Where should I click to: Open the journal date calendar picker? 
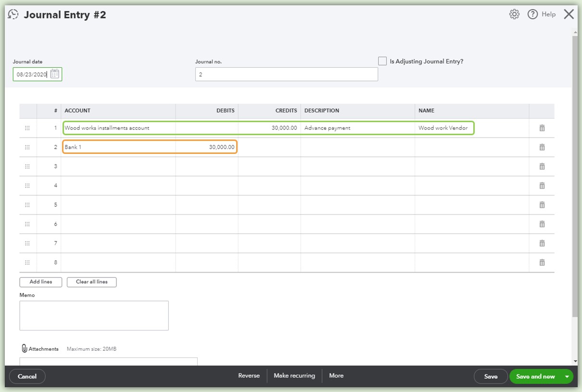point(55,74)
